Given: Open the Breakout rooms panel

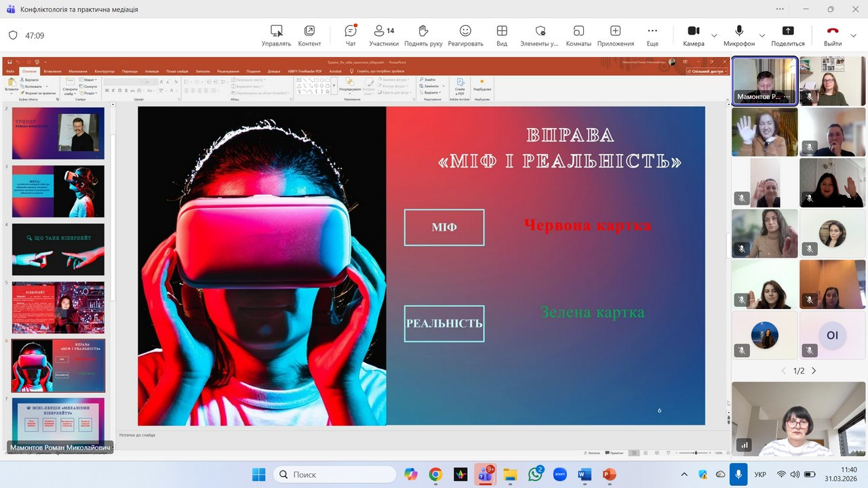Looking at the screenshot, I should [578, 35].
